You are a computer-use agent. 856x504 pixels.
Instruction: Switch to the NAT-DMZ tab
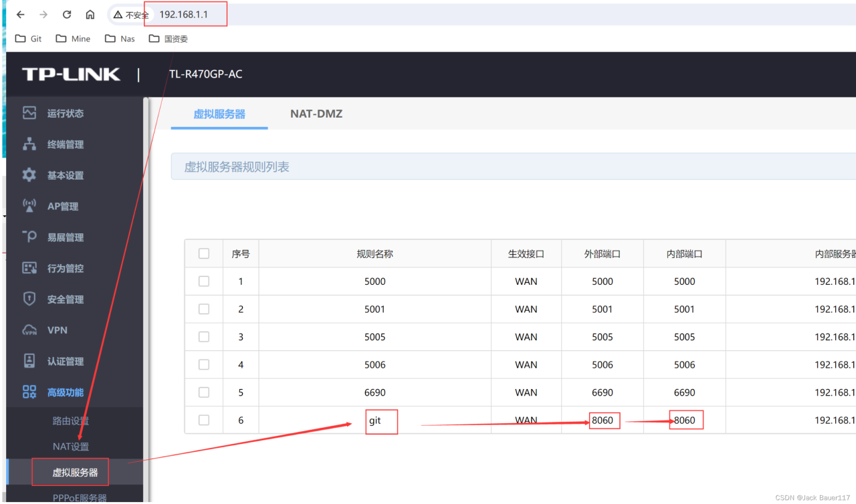[x=316, y=114]
